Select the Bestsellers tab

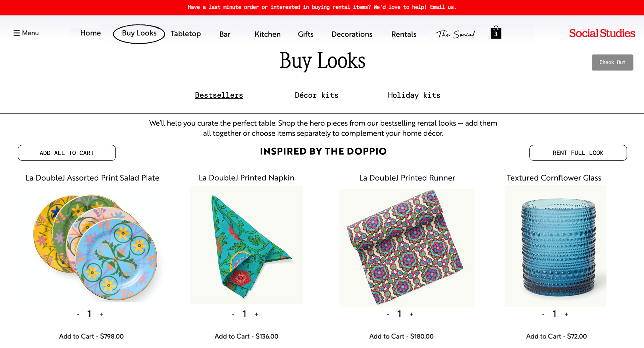coord(219,95)
